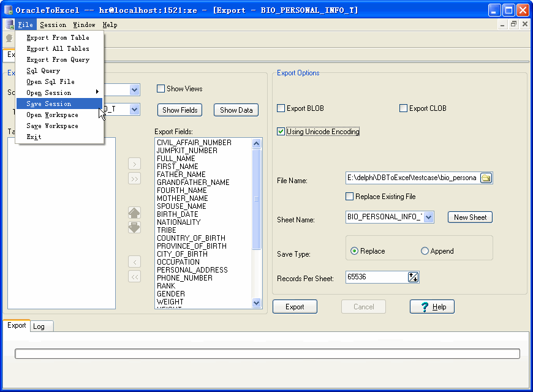
Task: Choose Sql Query menu item
Action: pos(59,70)
